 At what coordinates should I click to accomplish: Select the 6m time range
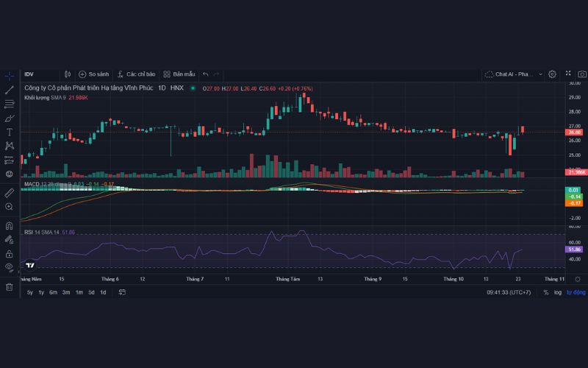click(53, 292)
